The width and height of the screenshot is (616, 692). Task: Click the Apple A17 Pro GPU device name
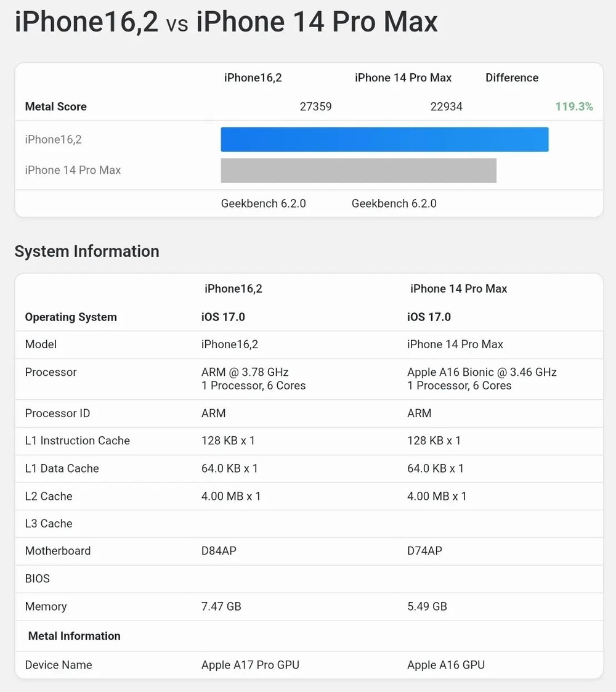pyautogui.click(x=250, y=665)
